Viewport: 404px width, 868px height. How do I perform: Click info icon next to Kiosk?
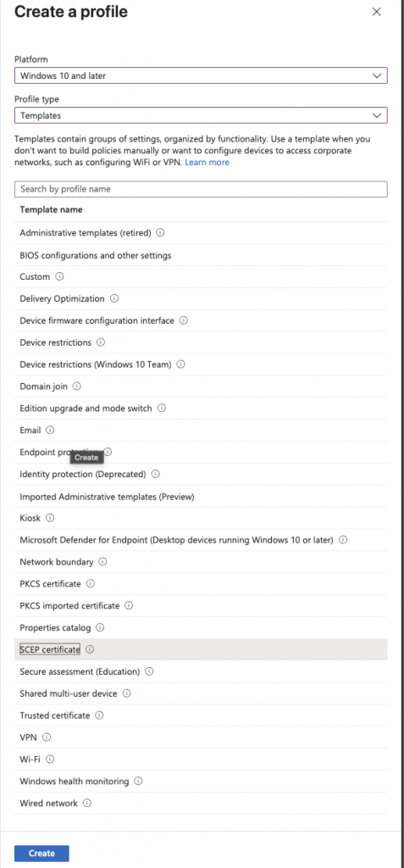(50, 518)
